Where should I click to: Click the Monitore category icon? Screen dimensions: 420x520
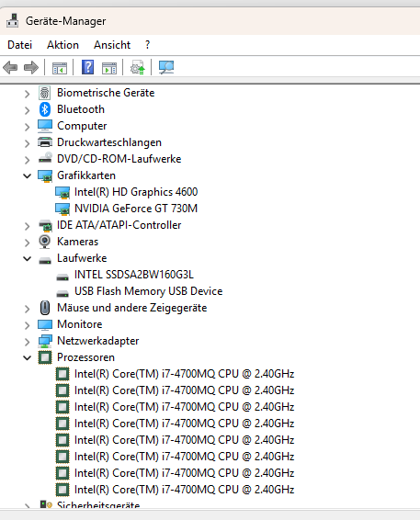pyautogui.click(x=45, y=324)
